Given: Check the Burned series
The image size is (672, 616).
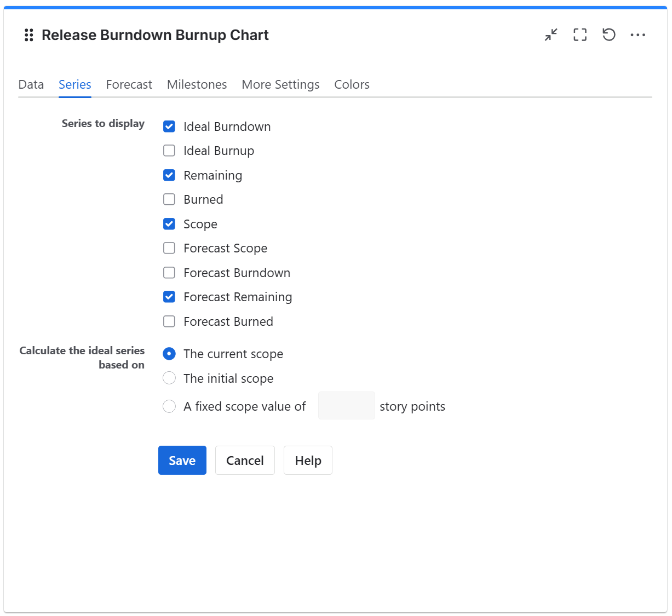Looking at the screenshot, I should coord(169,199).
